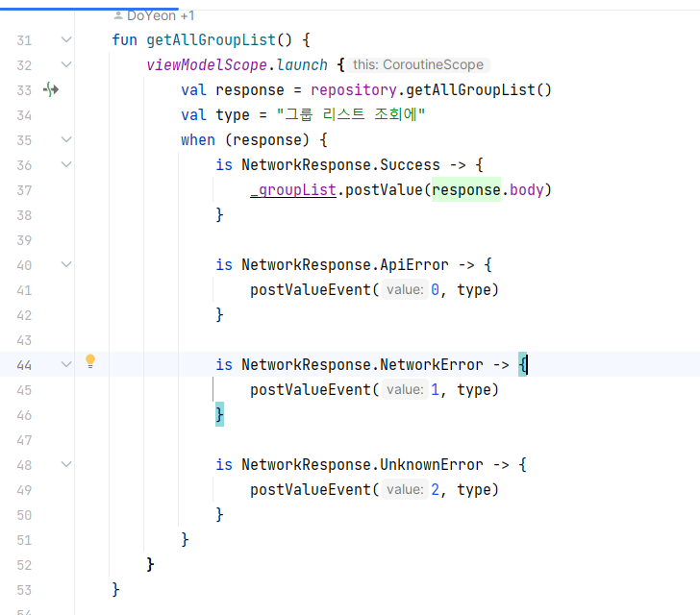Click the 'value:' hint before 2 on line 49
Screen dimensions: 700x615
(x=405, y=489)
